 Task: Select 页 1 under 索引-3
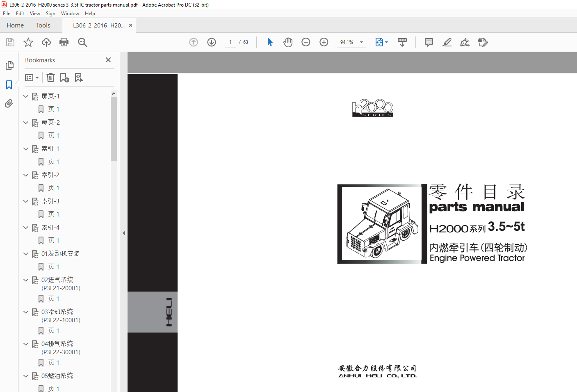(x=53, y=214)
